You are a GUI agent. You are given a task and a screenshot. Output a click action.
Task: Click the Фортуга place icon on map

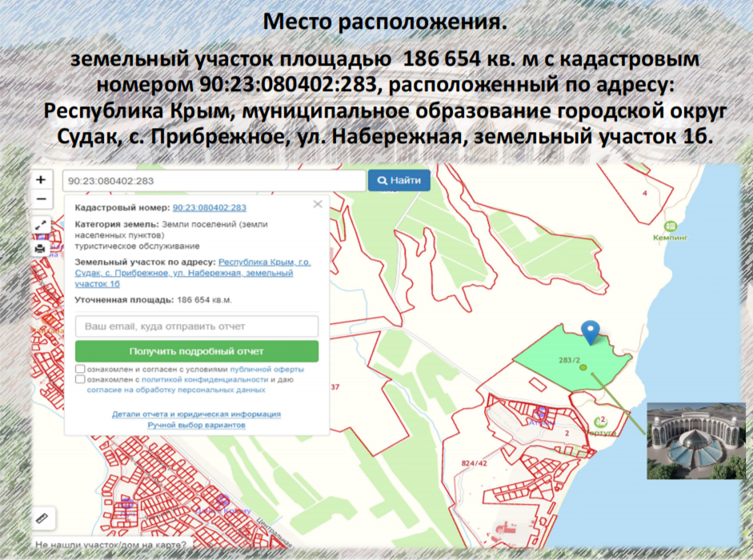pos(600,419)
